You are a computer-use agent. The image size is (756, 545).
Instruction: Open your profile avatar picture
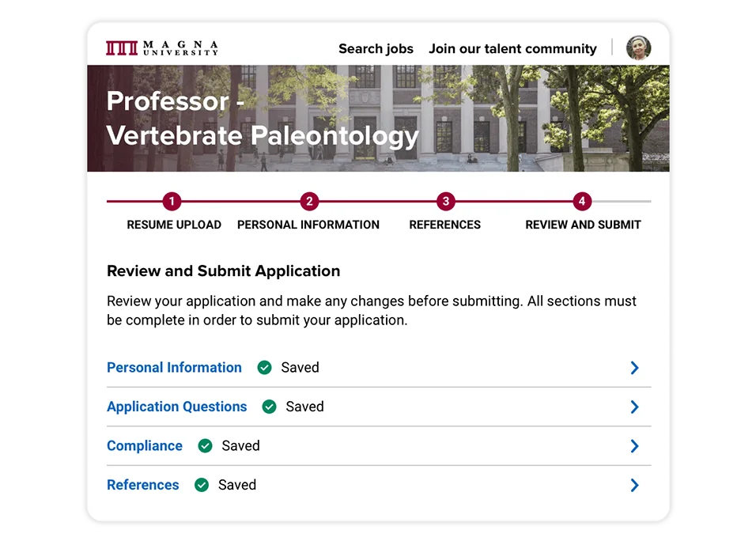(639, 47)
